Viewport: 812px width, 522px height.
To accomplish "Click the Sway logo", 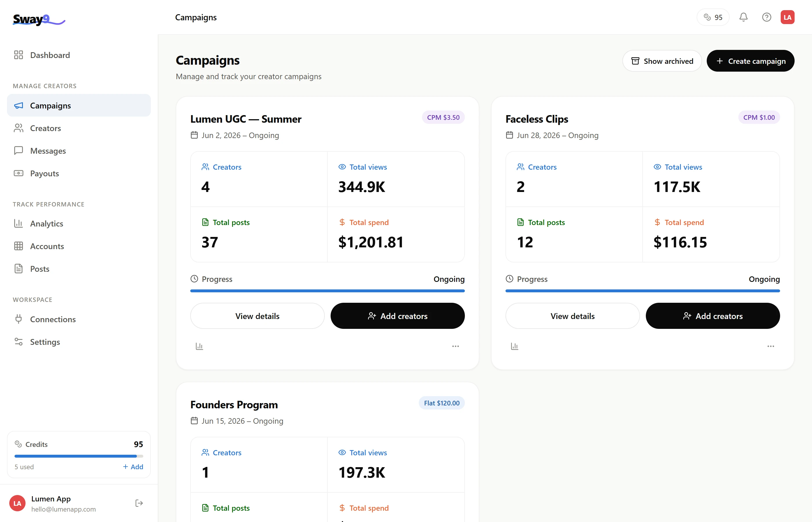I will (x=39, y=19).
